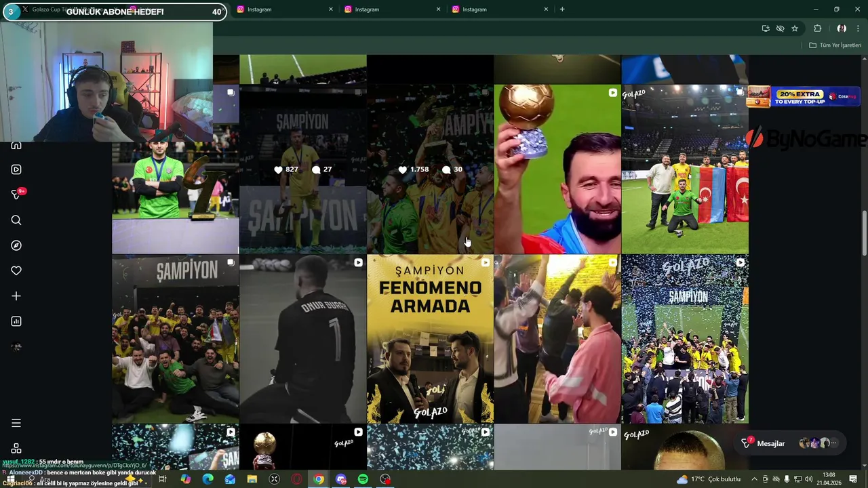Open Dashboard chart icon in sidebar
Image resolution: width=868 pixels, height=488 pixels.
16,321
